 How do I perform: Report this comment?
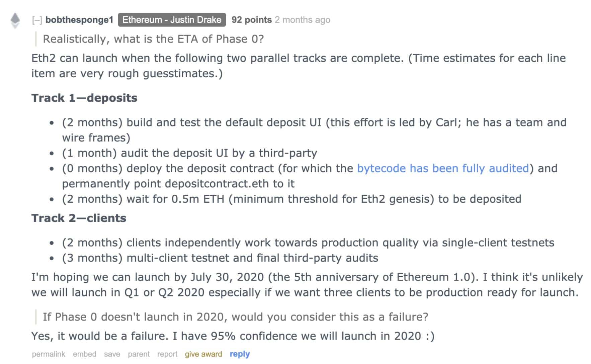pos(167,354)
